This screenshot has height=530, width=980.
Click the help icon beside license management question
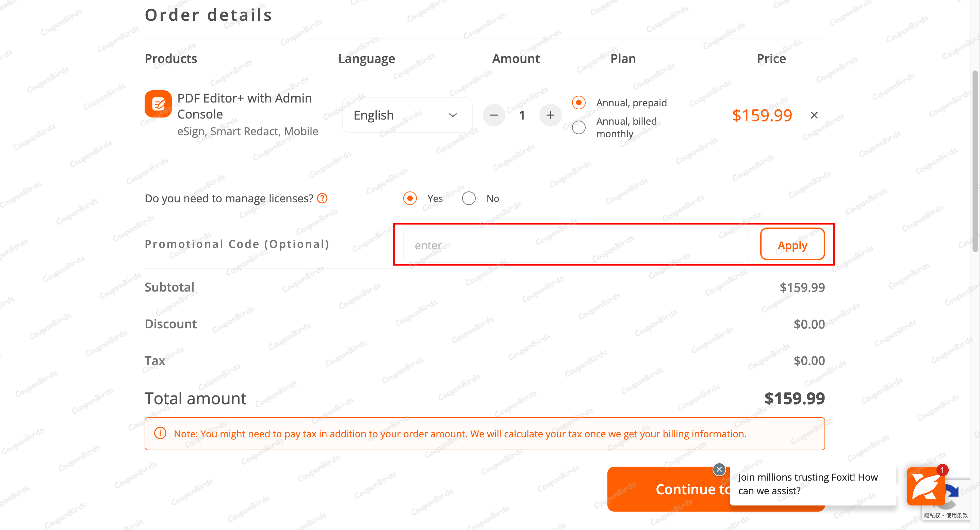pos(322,198)
